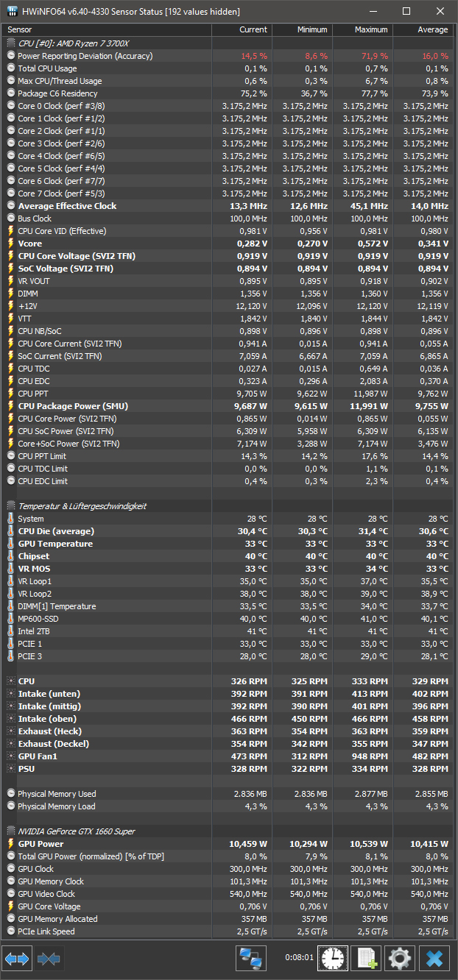Select the Temperatur & Lüftergeschwindigkeit group header
This screenshot has width=458, height=980.
point(228,506)
